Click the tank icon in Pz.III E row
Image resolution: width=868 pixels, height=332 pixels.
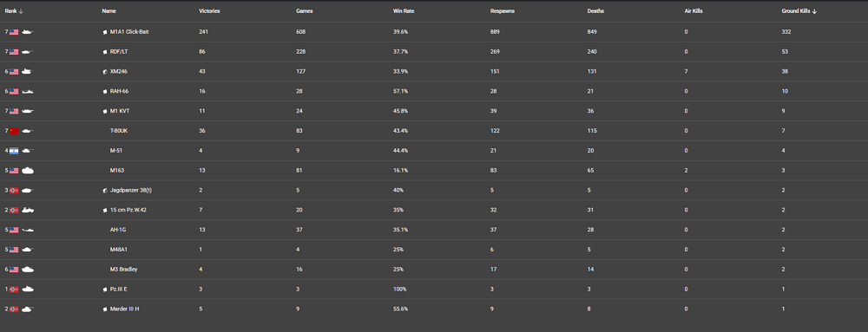pos(28,289)
